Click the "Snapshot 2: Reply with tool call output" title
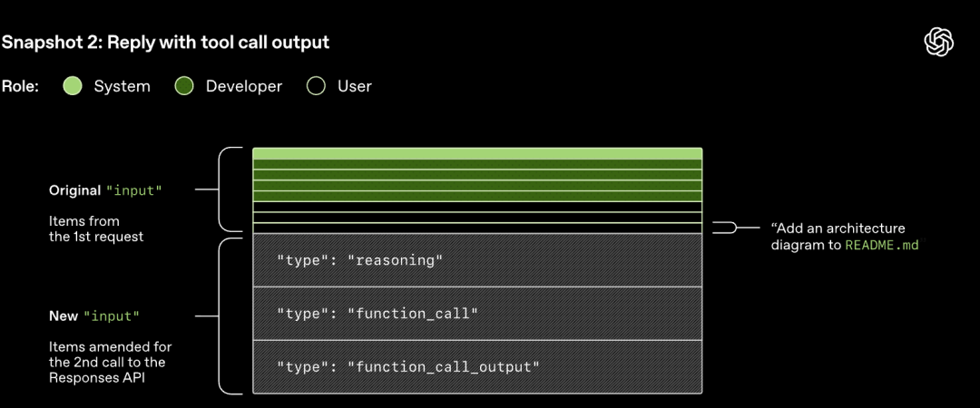980x408 pixels. (165, 42)
